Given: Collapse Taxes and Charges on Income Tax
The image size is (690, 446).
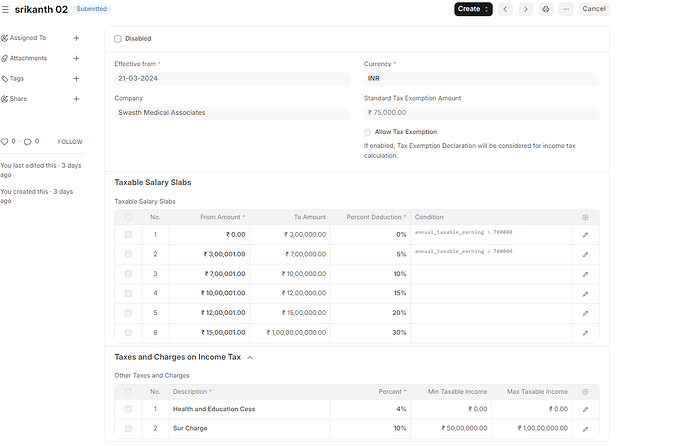Looking at the screenshot, I should (250, 358).
